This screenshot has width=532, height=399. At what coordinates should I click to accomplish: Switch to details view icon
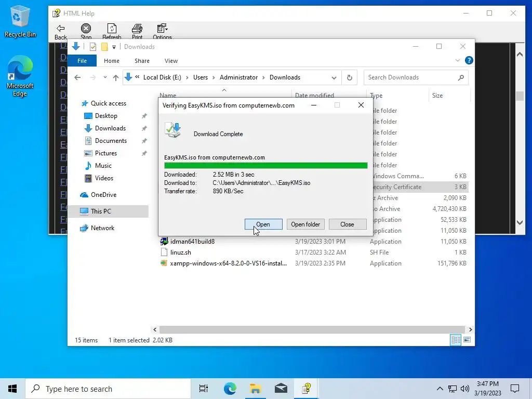[x=456, y=340]
